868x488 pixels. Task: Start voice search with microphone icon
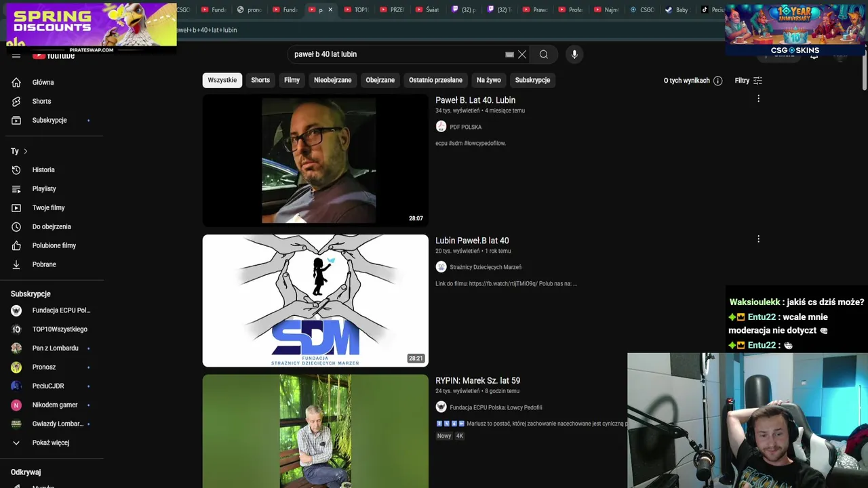point(574,54)
